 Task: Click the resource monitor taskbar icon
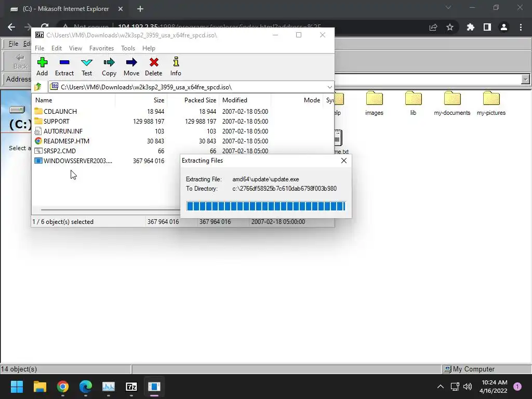coord(109,387)
